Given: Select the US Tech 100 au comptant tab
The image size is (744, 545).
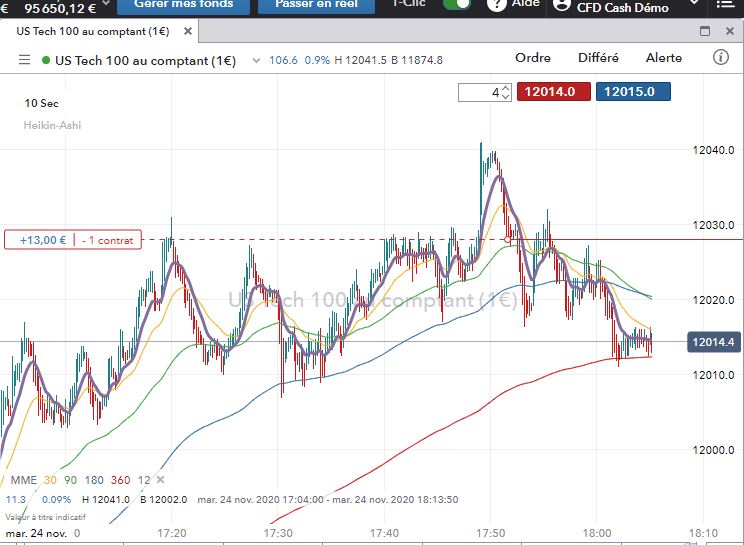Looking at the screenshot, I should point(93,31).
